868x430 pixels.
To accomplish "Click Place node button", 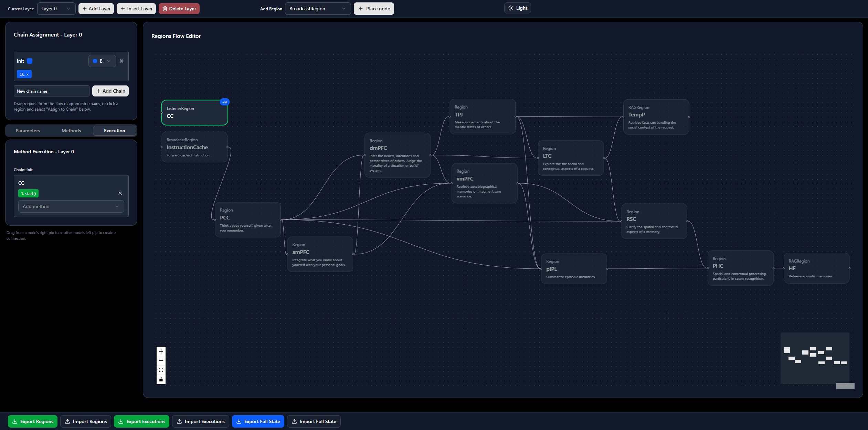I will point(374,9).
